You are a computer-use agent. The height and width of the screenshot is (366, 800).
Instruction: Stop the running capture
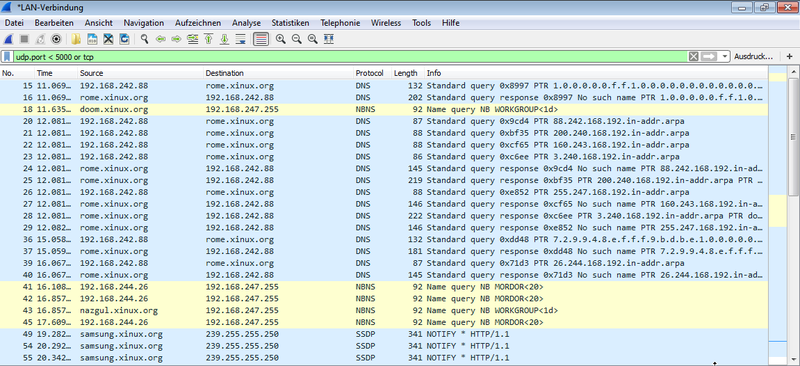(24, 39)
